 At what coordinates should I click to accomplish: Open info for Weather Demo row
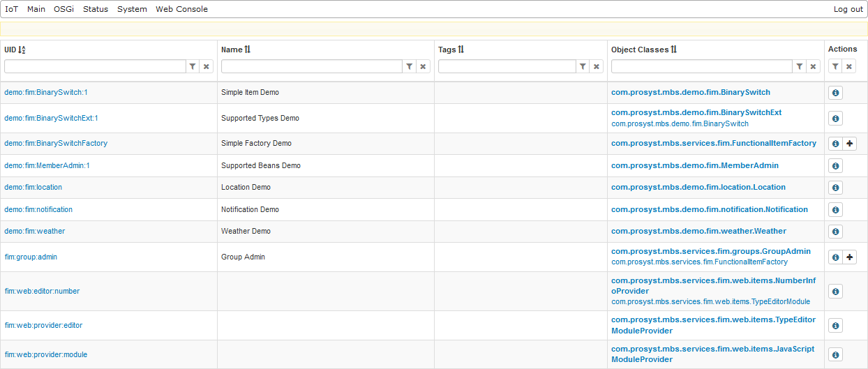pos(835,232)
